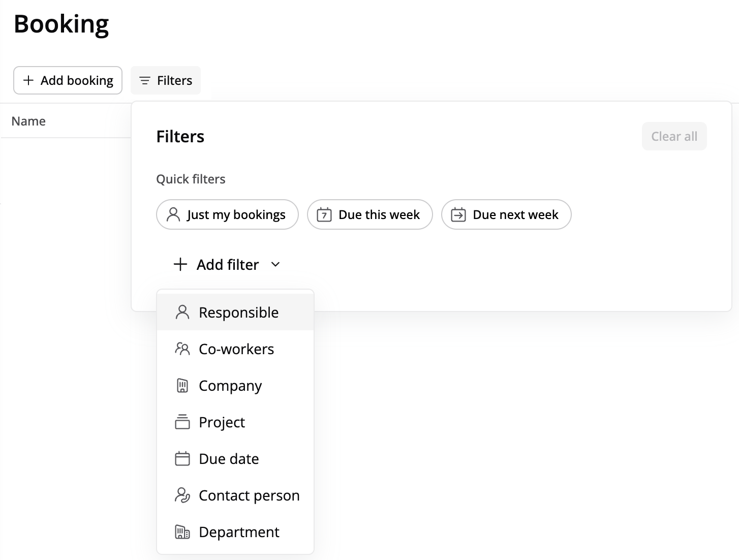Collapse the Add filter chevron arrow
Viewport: 739px width, 560px height.
275,264
